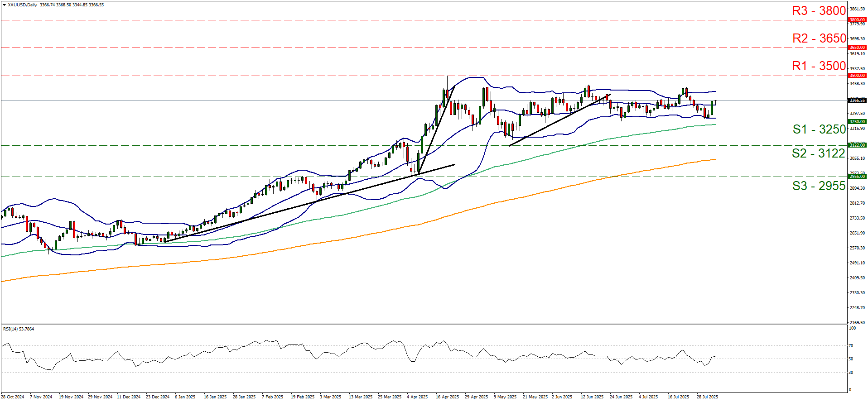Click the current price tag 3366.55
The height and width of the screenshot is (402, 868).
click(857, 100)
